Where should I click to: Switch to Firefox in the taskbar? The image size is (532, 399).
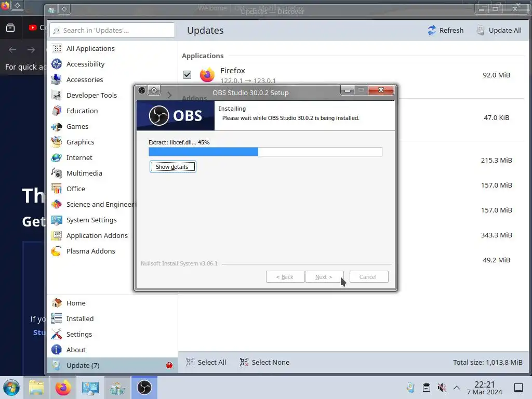click(63, 388)
